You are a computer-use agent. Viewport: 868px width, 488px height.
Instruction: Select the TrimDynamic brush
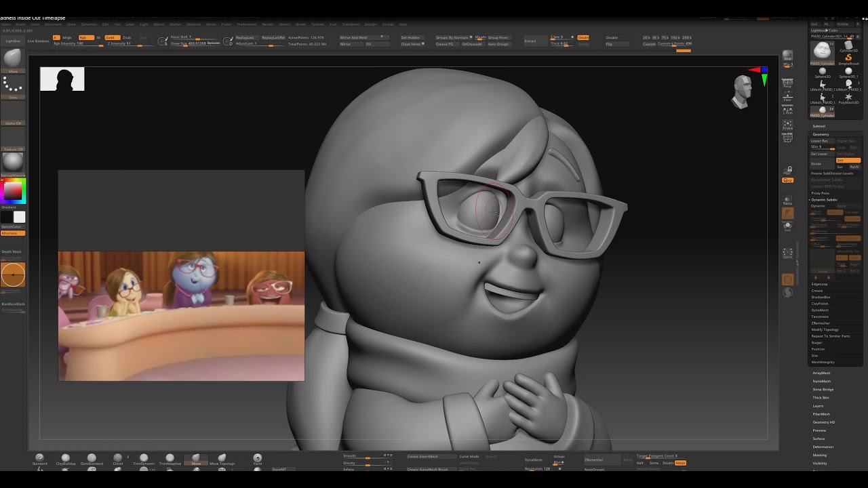click(144, 460)
